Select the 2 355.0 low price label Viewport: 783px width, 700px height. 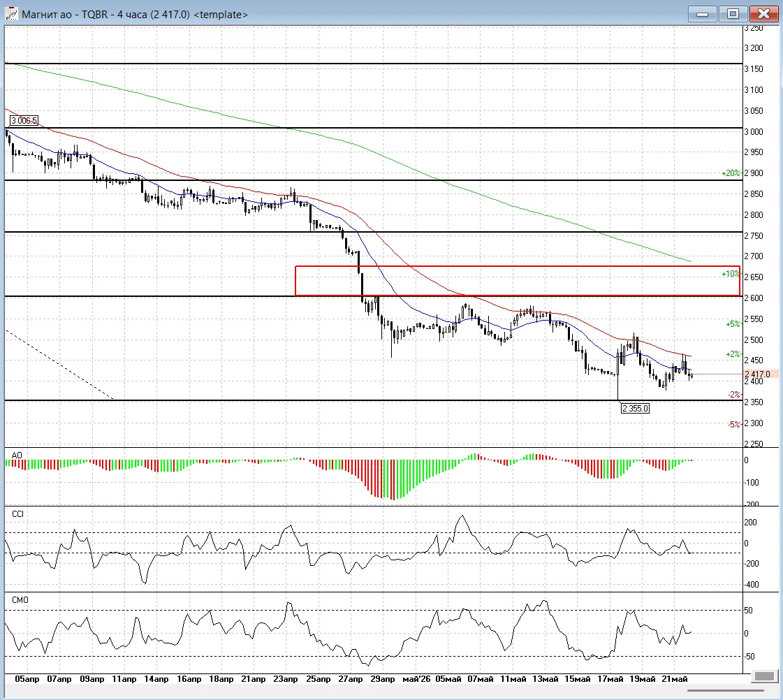[x=635, y=409]
